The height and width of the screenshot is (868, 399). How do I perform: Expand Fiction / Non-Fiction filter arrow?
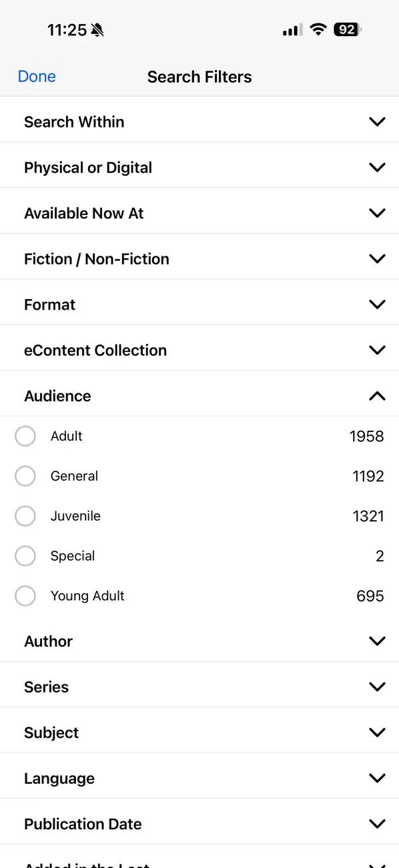(377, 259)
